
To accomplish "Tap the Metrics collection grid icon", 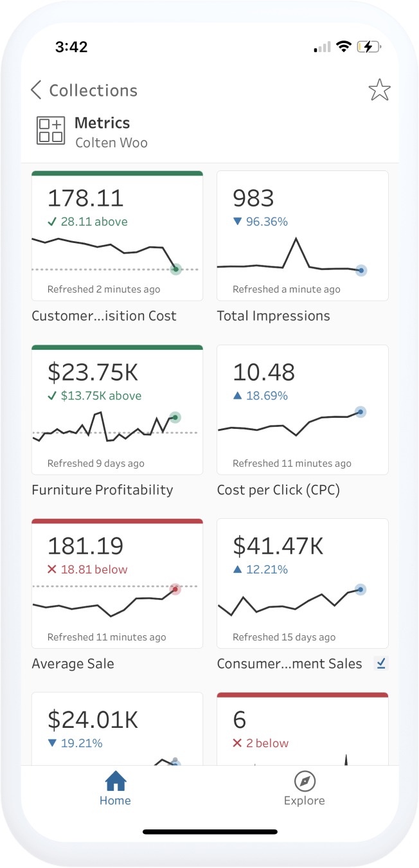I will click(x=51, y=131).
